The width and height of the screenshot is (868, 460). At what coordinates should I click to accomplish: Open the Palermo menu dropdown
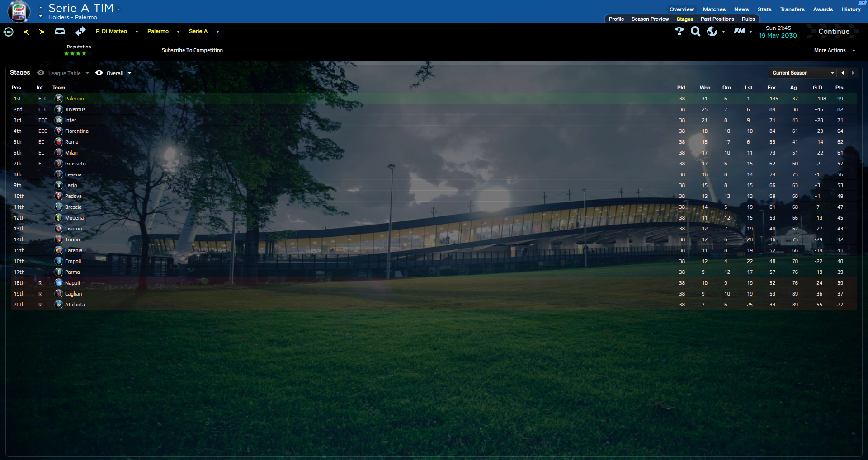[x=178, y=32]
